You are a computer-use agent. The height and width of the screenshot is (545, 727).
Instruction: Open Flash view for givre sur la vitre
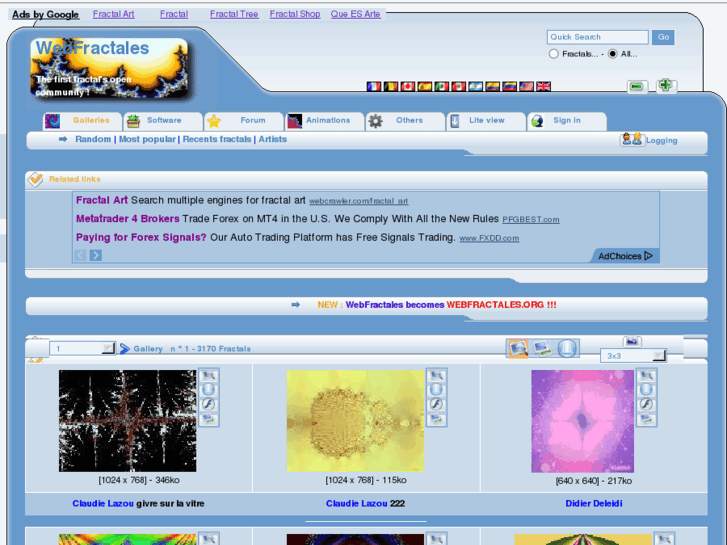[x=209, y=404]
